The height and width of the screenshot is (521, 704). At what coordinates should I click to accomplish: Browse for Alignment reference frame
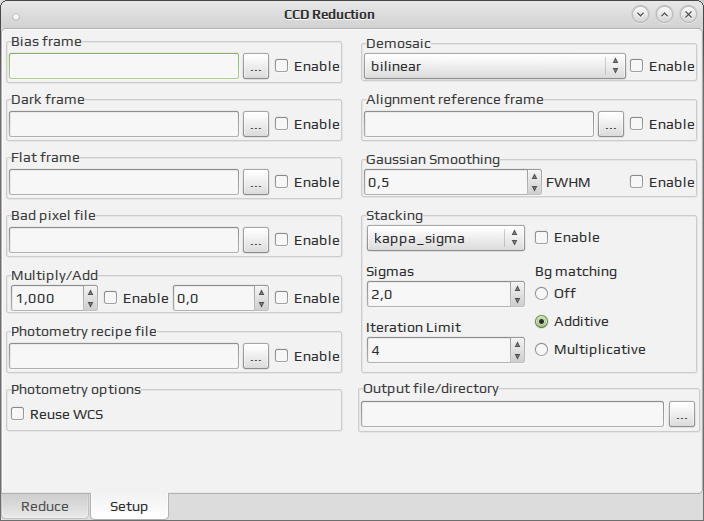coord(611,124)
